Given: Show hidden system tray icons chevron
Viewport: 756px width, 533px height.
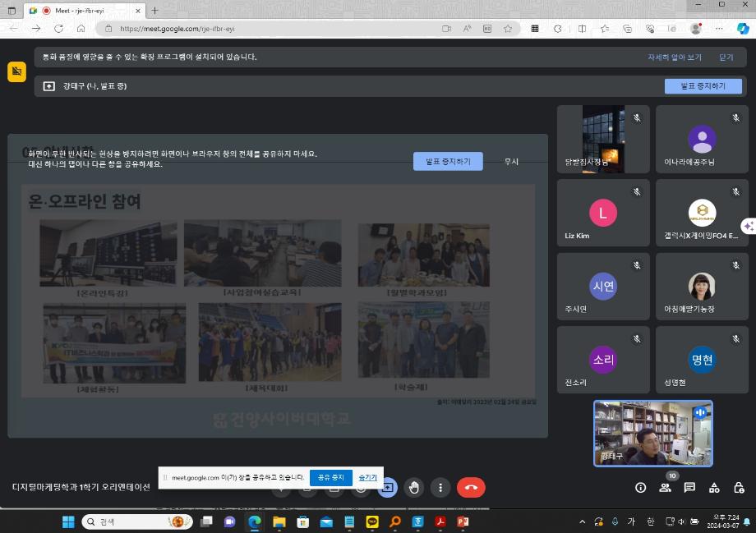Looking at the screenshot, I should coord(583,522).
